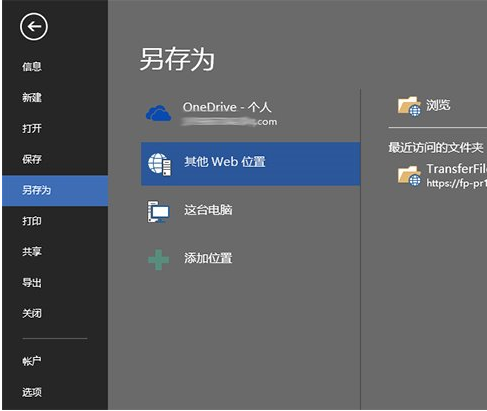Click the green plus 添加位置 icon

pos(158,259)
